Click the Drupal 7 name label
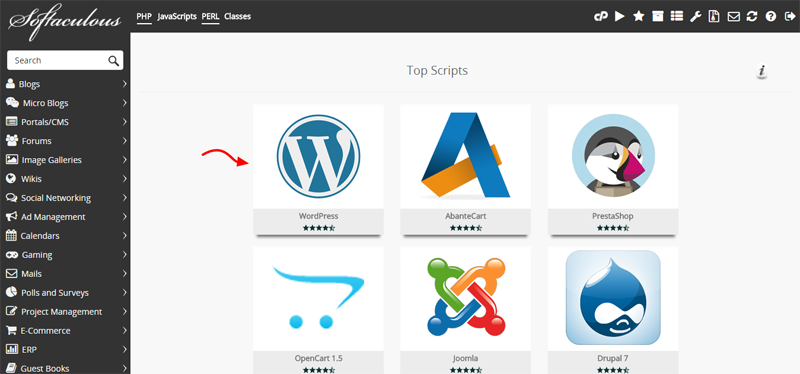 point(613,358)
